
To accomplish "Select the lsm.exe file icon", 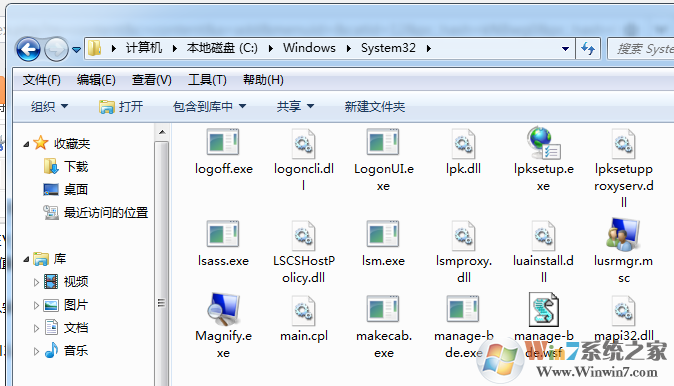I will click(383, 234).
